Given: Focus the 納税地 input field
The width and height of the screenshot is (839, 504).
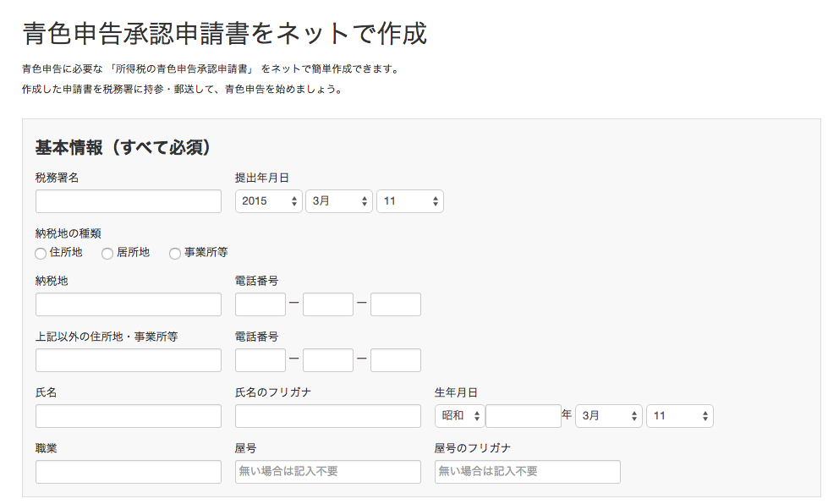Looking at the screenshot, I should click(x=129, y=304).
